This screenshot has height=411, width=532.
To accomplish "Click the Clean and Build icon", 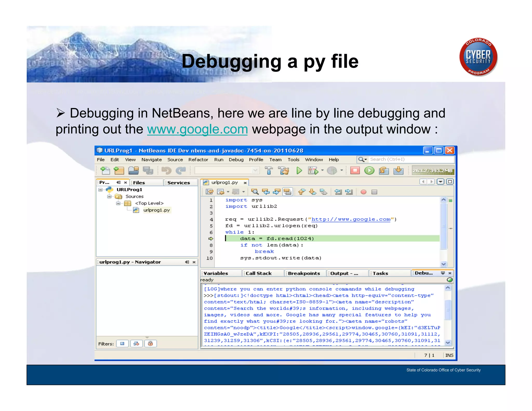I will click(283, 170).
